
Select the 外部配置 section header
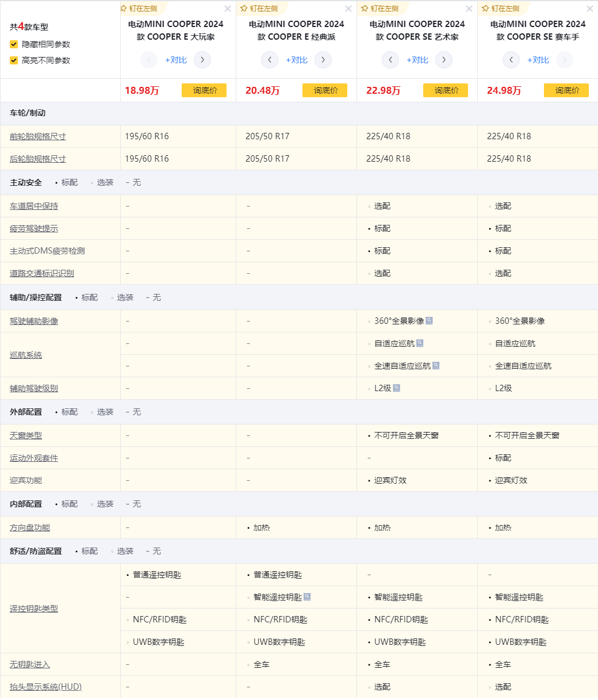[26, 412]
